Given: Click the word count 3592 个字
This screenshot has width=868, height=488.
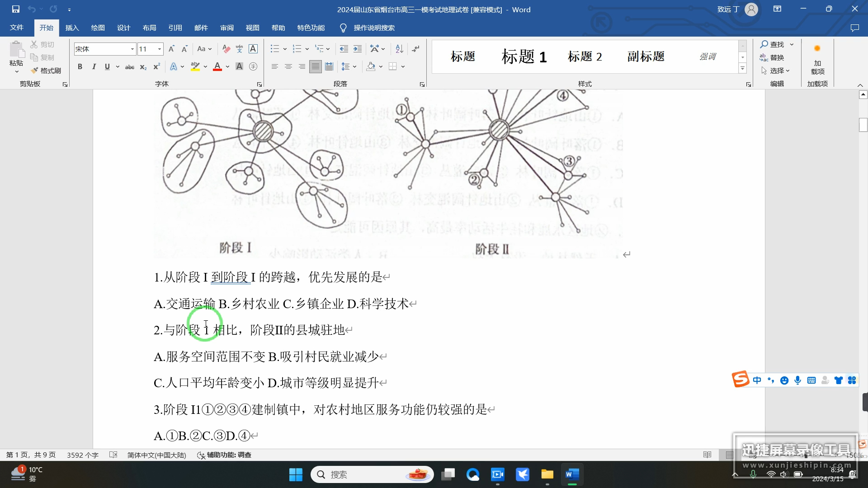Looking at the screenshot, I should [83, 455].
